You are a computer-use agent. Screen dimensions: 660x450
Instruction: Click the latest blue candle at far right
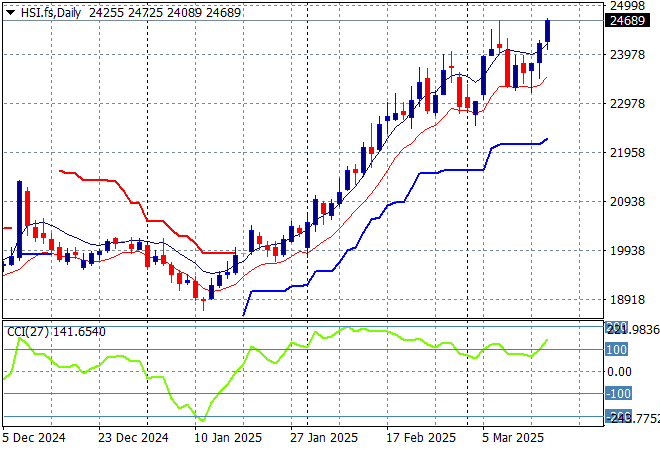pos(547,30)
